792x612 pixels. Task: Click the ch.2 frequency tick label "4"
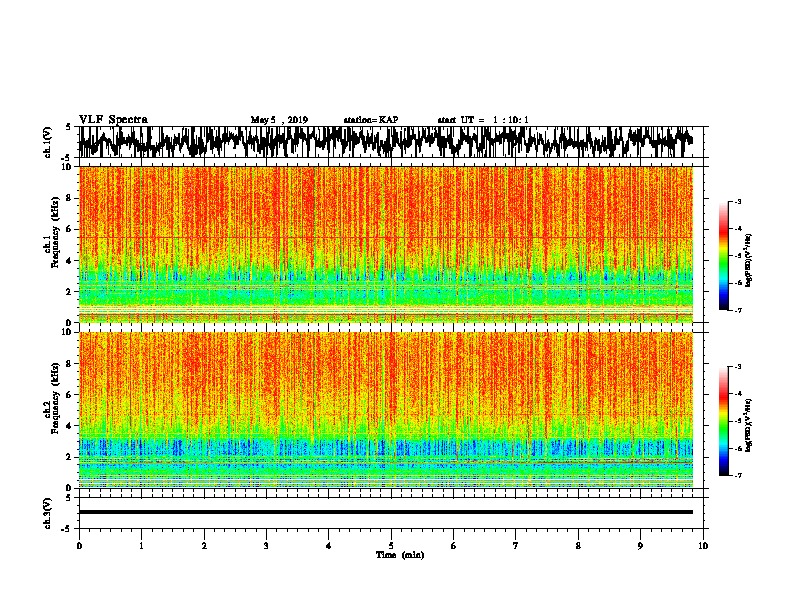click(x=69, y=426)
